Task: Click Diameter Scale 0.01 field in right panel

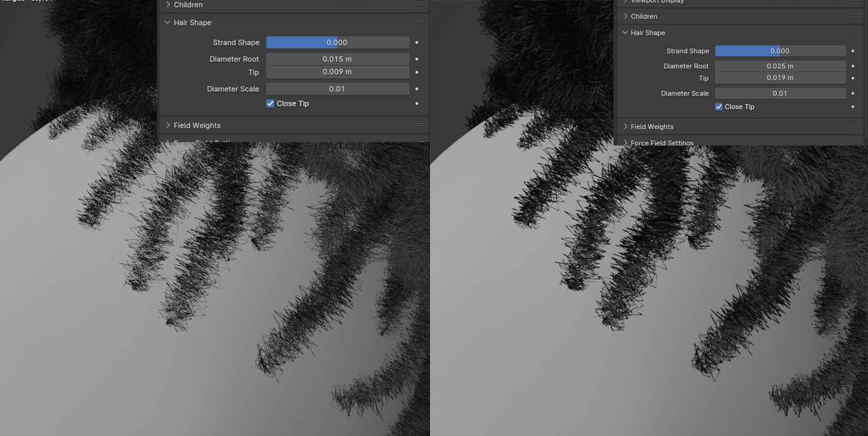Action: click(x=780, y=94)
